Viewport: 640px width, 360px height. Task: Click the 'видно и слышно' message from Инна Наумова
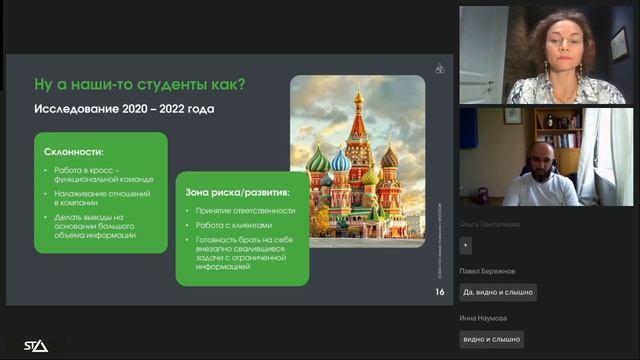click(x=491, y=339)
